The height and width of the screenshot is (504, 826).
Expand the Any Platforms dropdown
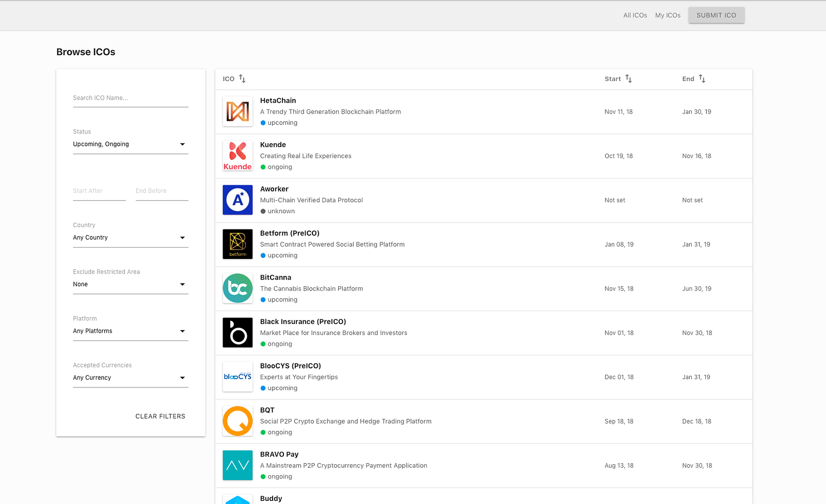pyautogui.click(x=130, y=331)
